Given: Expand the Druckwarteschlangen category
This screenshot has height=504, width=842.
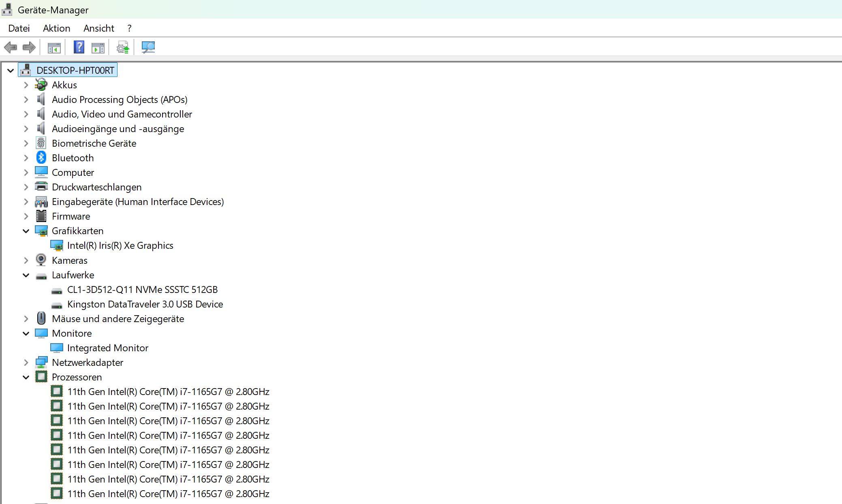Looking at the screenshot, I should click(x=26, y=187).
